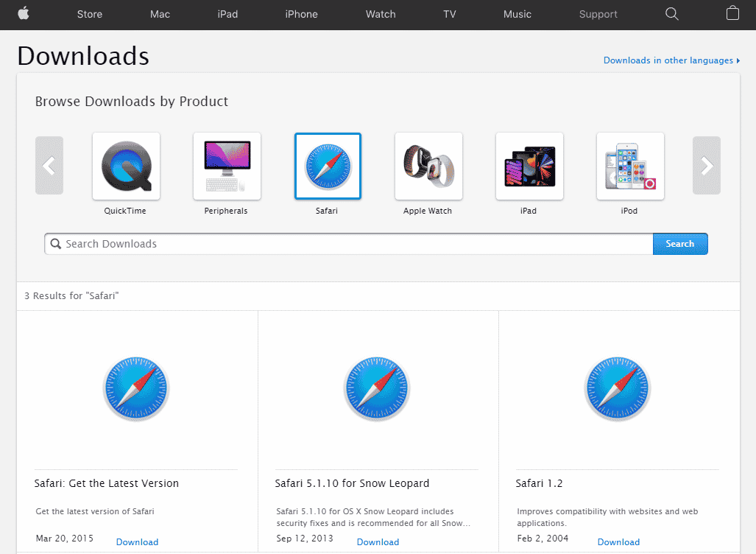This screenshot has height=554, width=756.
Task: Open the TV menu item
Action: [449, 15]
